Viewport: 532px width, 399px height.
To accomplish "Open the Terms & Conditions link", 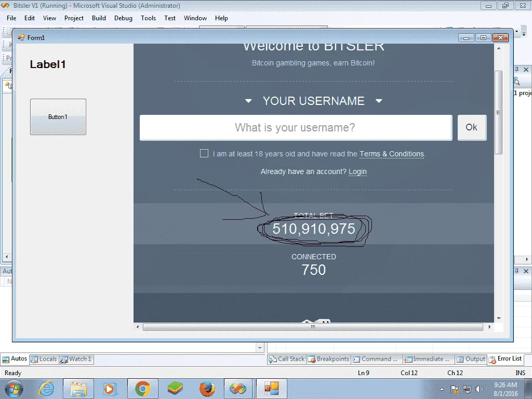I will pyautogui.click(x=392, y=154).
